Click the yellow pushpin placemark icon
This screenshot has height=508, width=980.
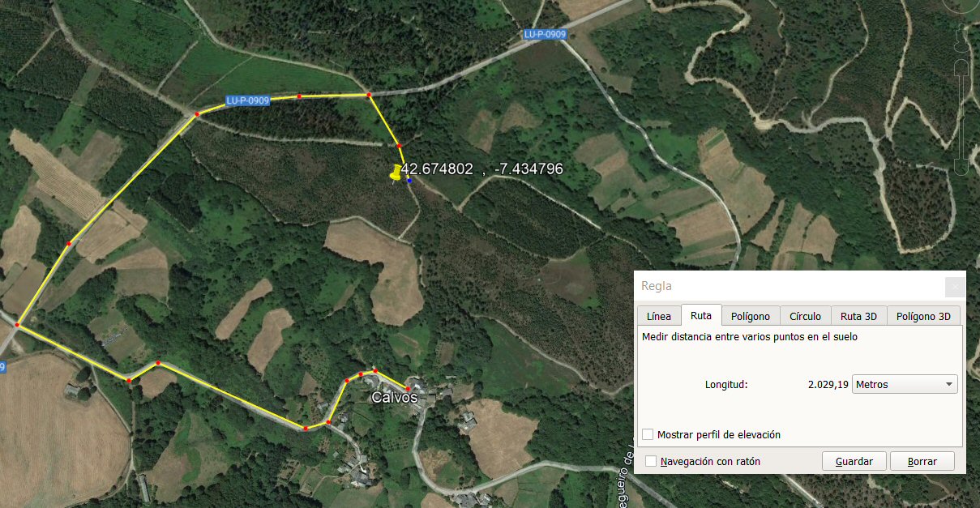(x=396, y=172)
